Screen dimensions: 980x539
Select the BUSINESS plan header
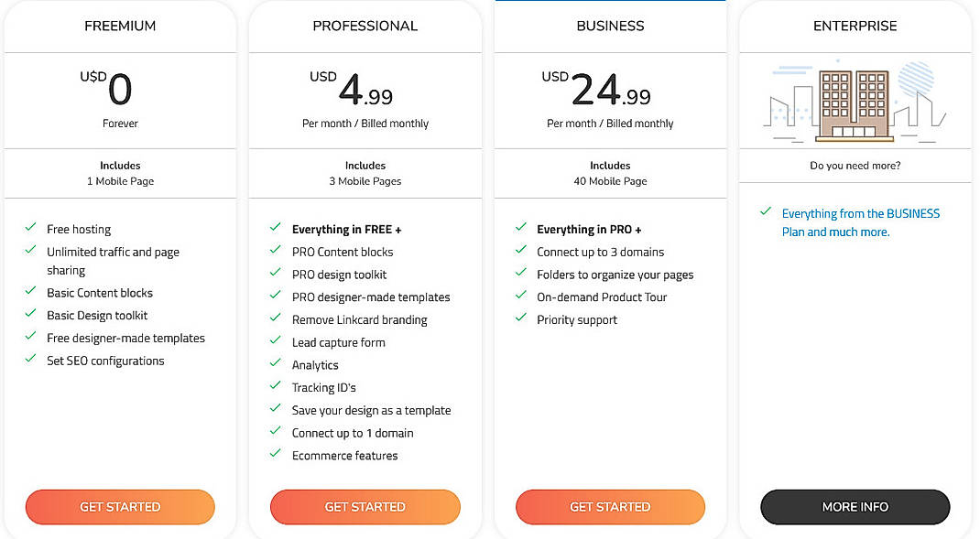pyautogui.click(x=610, y=26)
